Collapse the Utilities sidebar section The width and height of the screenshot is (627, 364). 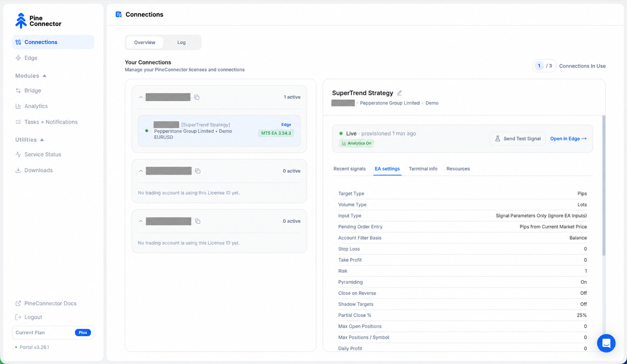click(42, 140)
